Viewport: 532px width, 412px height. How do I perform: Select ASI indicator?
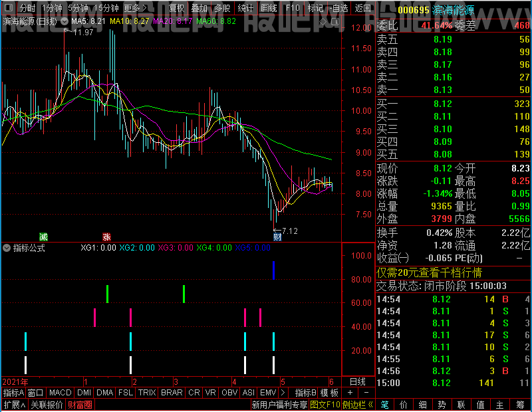pyautogui.click(x=248, y=393)
